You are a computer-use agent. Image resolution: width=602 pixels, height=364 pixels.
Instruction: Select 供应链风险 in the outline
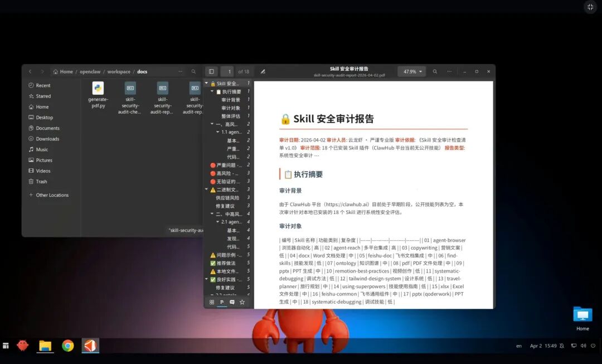[227, 198]
